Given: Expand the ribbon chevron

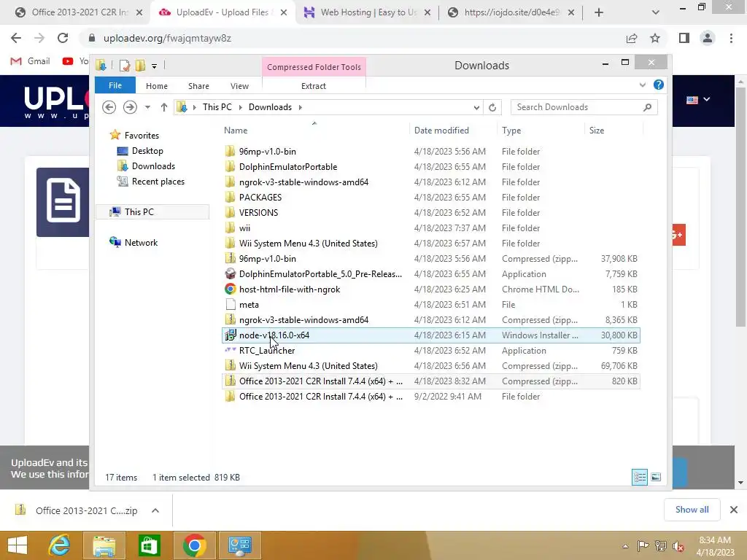Looking at the screenshot, I should coord(643,85).
